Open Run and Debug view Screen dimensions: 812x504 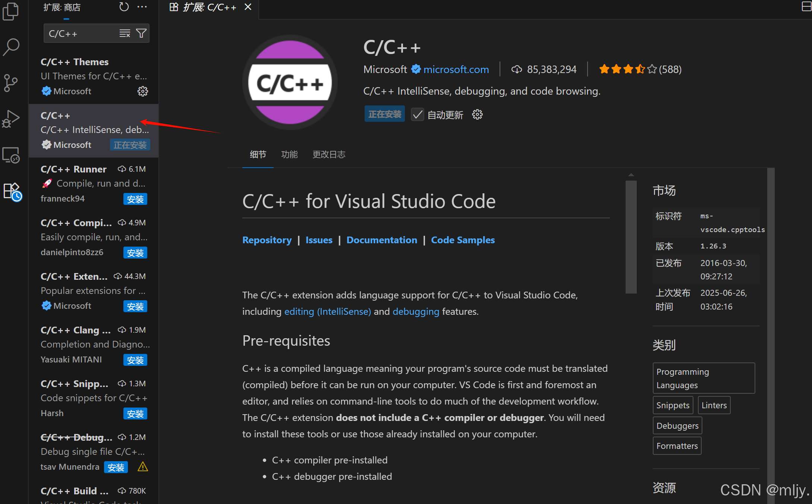point(11,119)
